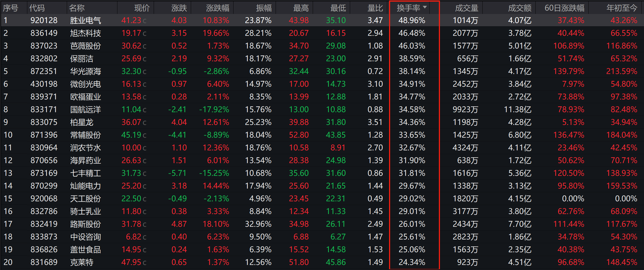Viewport: 644px width, 270px height.
Task: Sort by 成交额 column header
Action: 520,8
